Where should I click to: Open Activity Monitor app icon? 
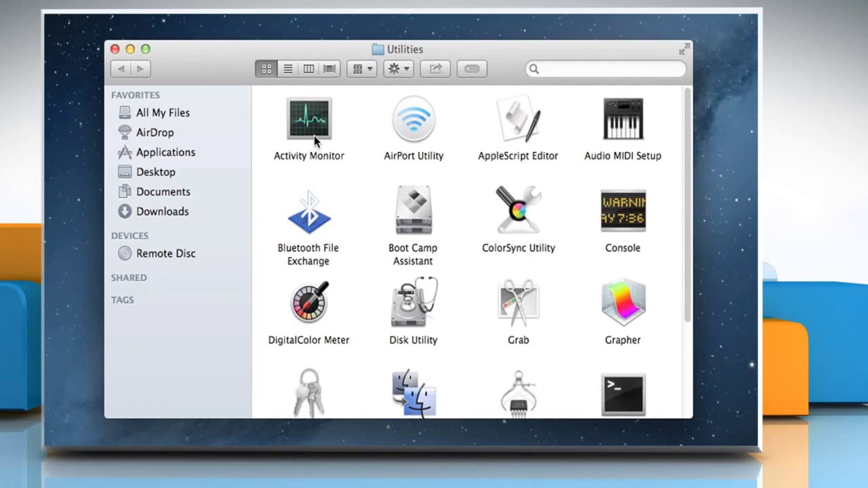(309, 120)
